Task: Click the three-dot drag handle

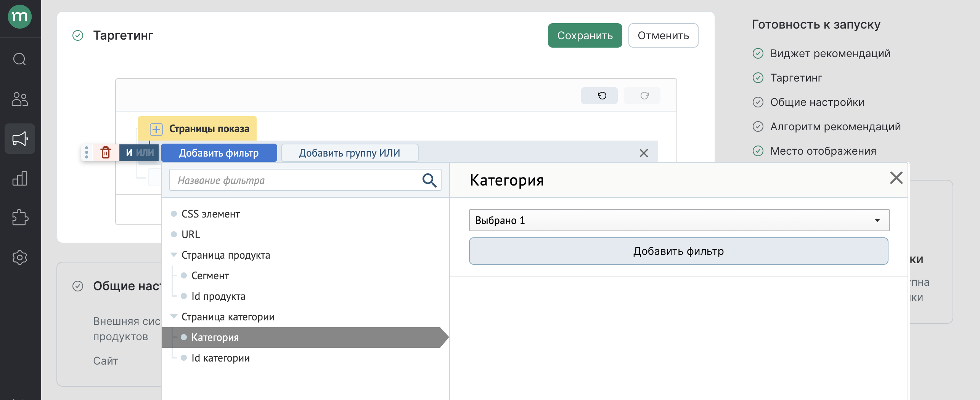Action: [x=87, y=152]
